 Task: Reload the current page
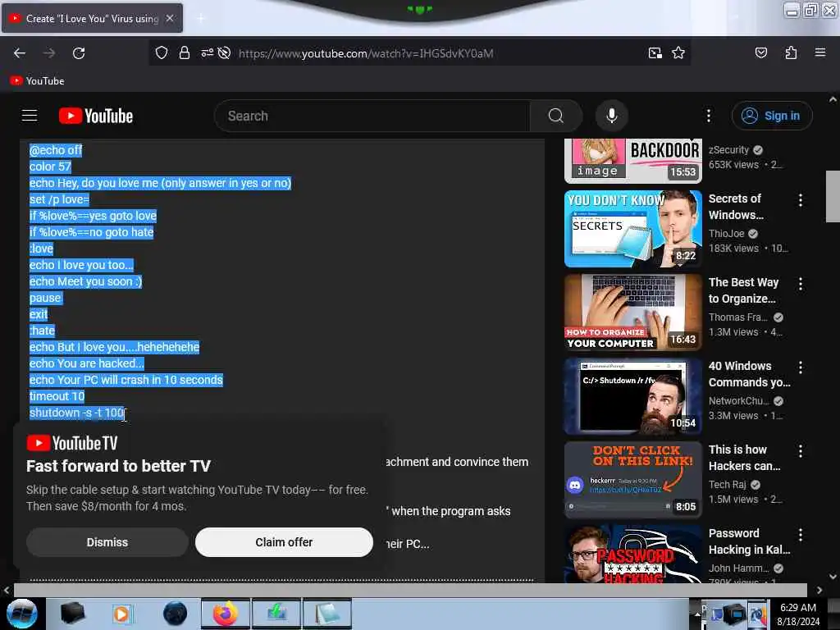79,53
